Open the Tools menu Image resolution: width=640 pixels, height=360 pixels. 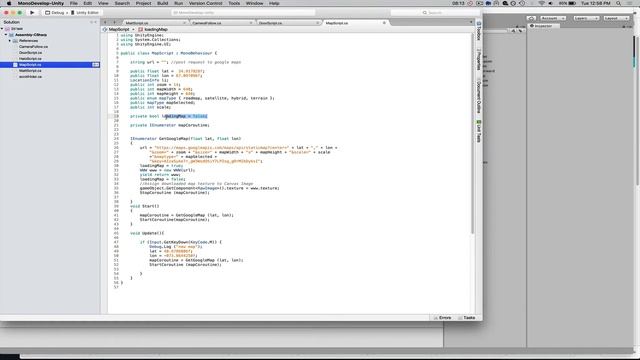click(234, 3)
